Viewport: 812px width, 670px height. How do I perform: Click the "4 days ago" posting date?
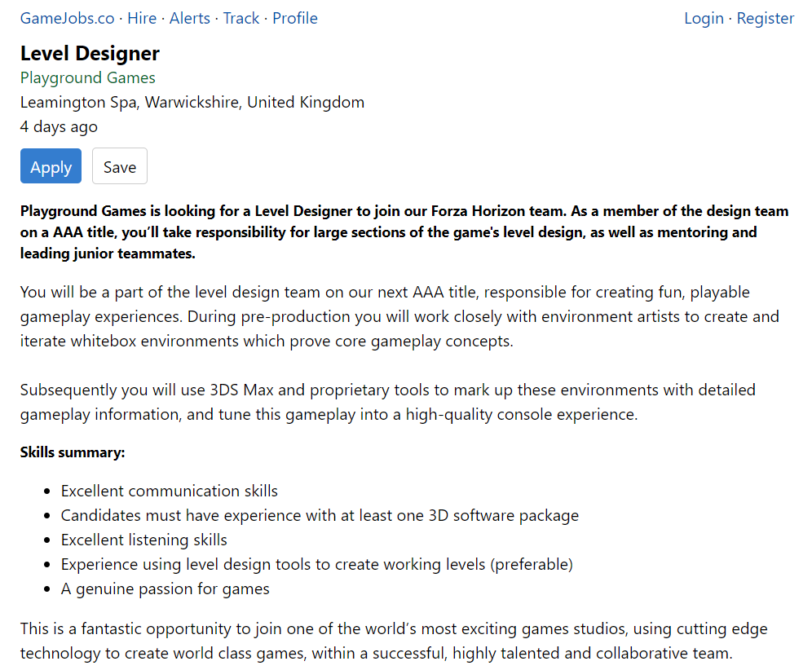(x=59, y=127)
